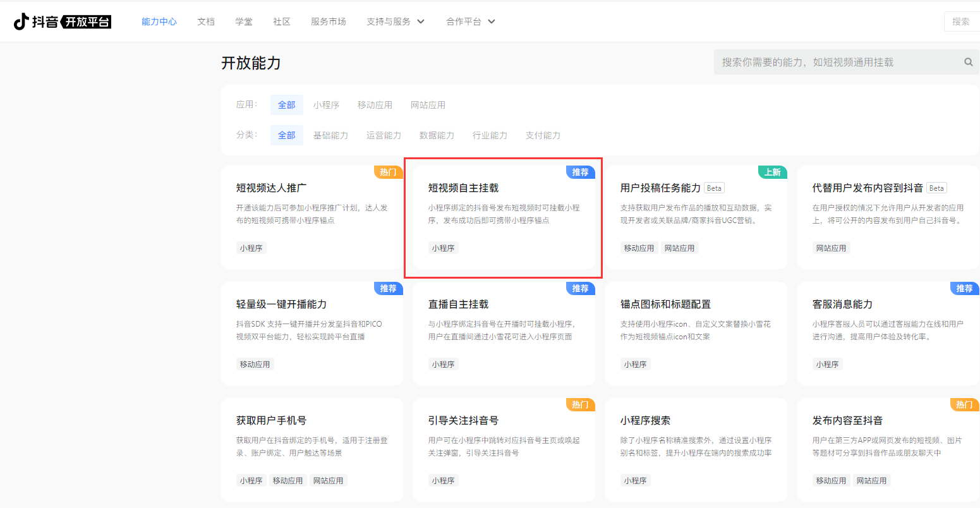Choose 支付能力 category filter

(543, 135)
